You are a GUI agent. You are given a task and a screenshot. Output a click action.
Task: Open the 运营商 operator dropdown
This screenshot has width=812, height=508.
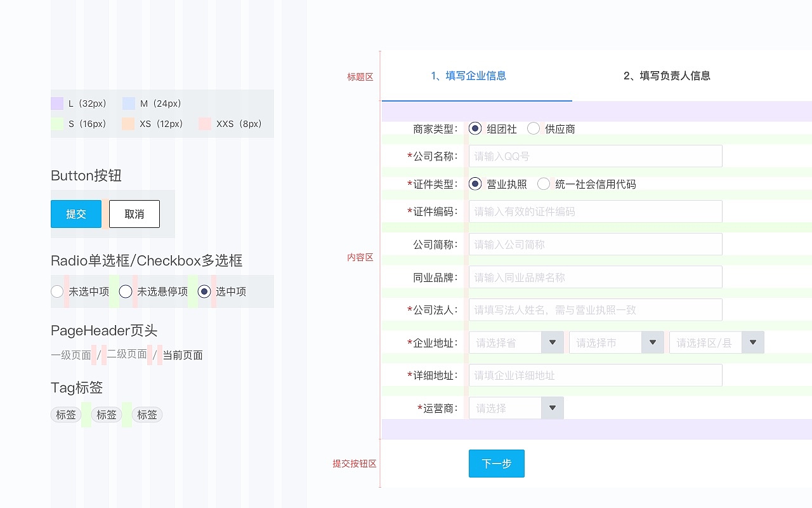tap(552, 408)
